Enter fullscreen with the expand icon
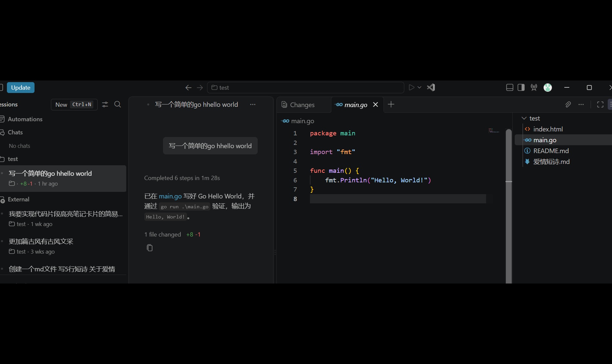The image size is (612, 364). pos(600,104)
